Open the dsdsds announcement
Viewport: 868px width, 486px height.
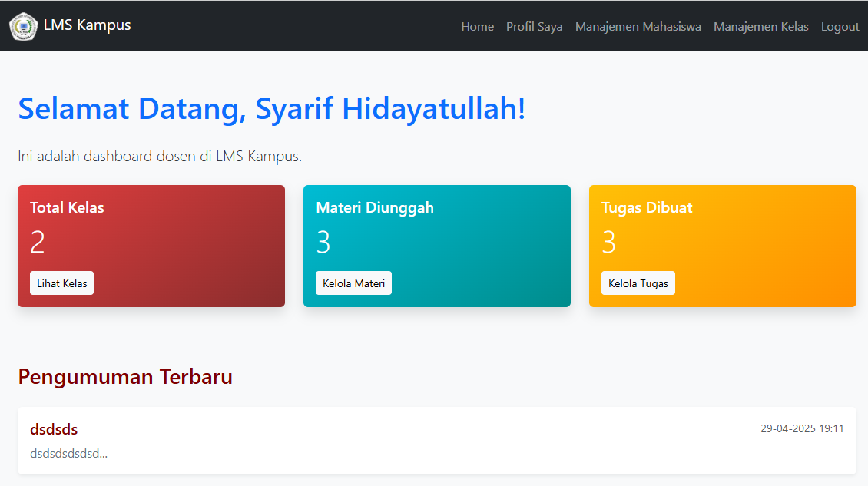[54, 429]
